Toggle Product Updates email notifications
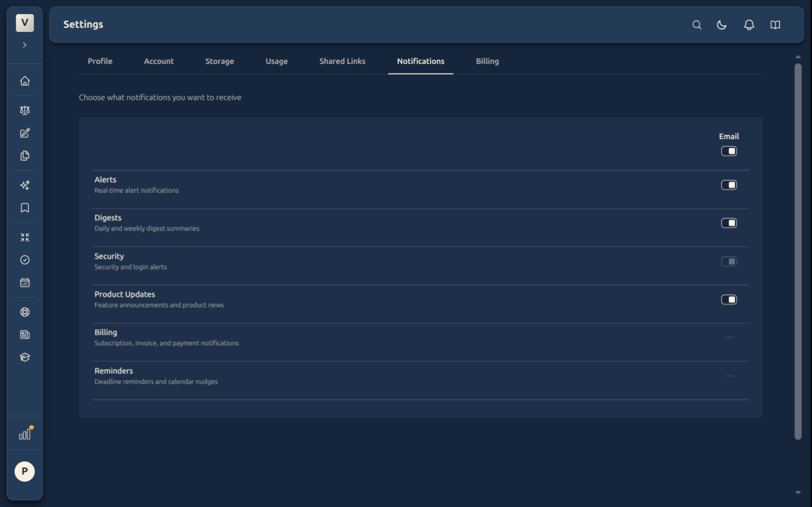The height and width of the screenshot is (507, 812). pyautogui.click(x=729, y=299)
